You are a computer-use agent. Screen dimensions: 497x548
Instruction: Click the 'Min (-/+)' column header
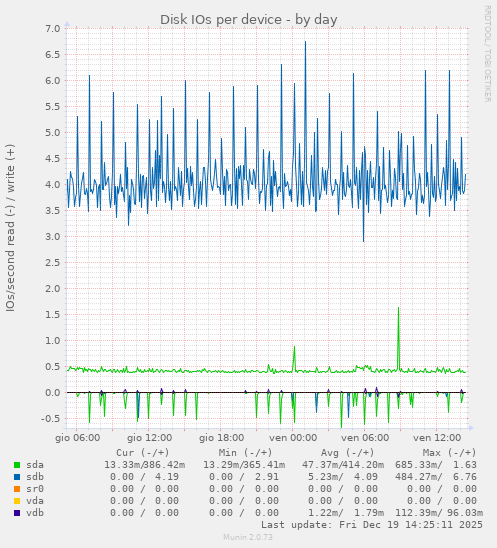pos(245,453)
